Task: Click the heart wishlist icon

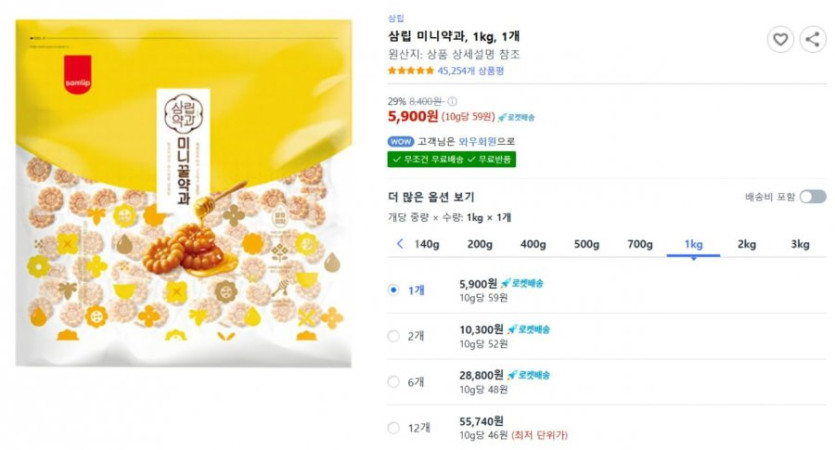Action: point(780,39)
